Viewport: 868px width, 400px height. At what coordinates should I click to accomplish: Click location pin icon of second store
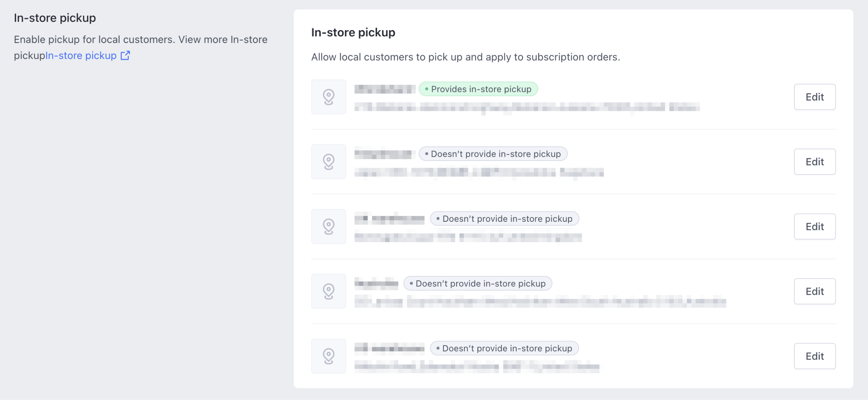coord(328,162)
